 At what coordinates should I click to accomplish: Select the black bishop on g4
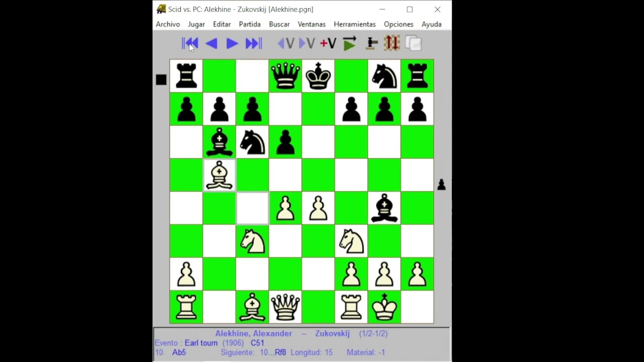pos(384,208)
